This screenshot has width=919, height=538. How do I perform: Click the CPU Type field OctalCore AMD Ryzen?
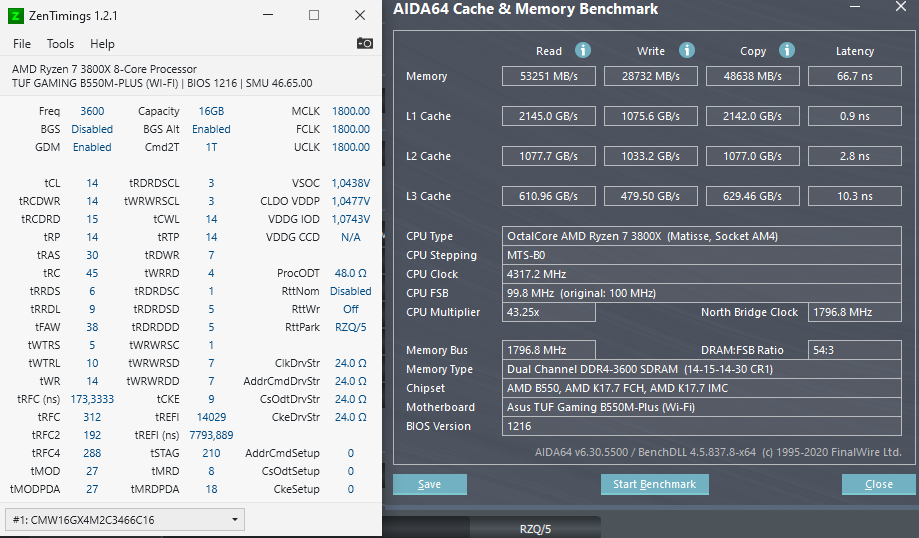702,236
